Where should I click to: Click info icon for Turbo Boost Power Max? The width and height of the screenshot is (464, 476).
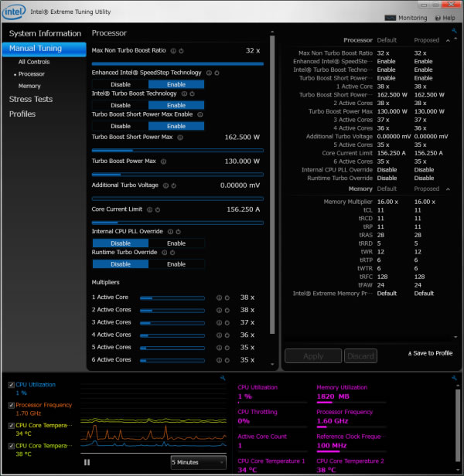point(163,161)
